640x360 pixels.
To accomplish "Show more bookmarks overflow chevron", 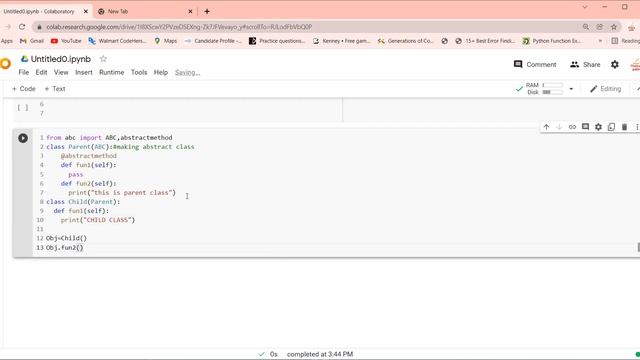I will coord(600,41).
